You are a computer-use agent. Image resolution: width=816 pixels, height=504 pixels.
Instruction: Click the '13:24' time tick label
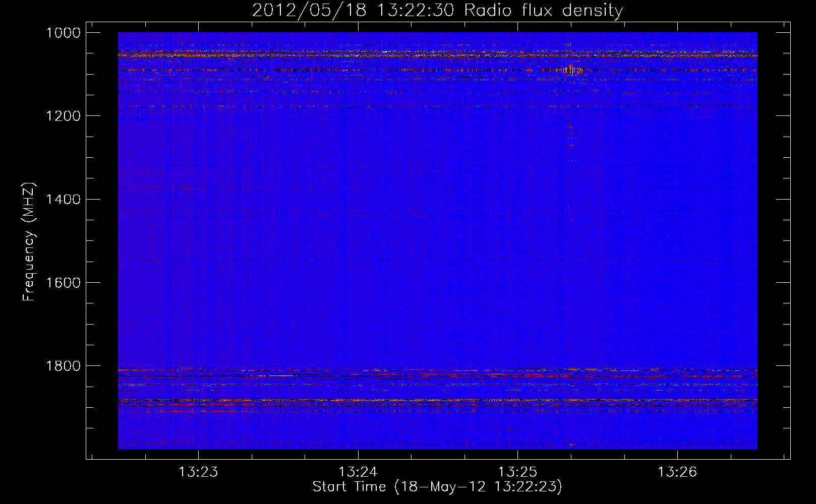[x=358, y=472]
